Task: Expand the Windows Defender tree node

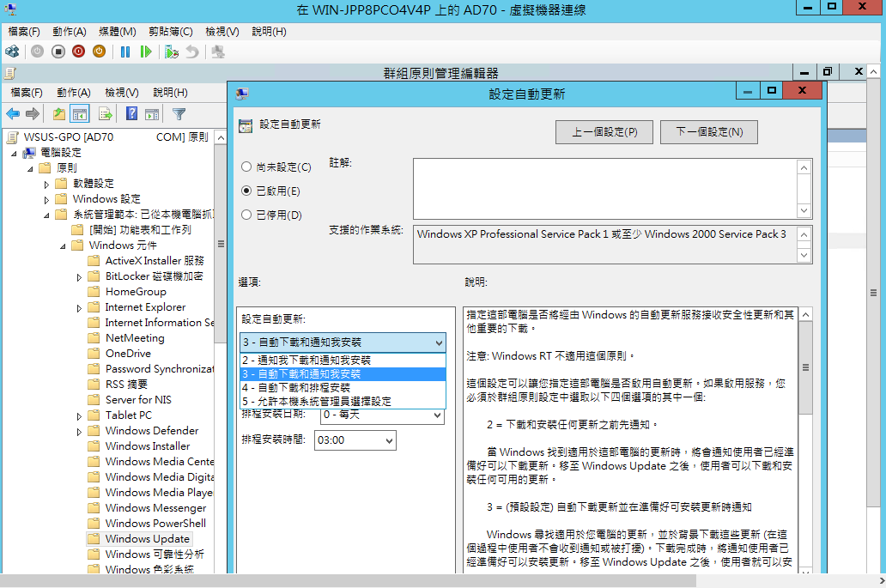Action: click(x=79, y=432)
